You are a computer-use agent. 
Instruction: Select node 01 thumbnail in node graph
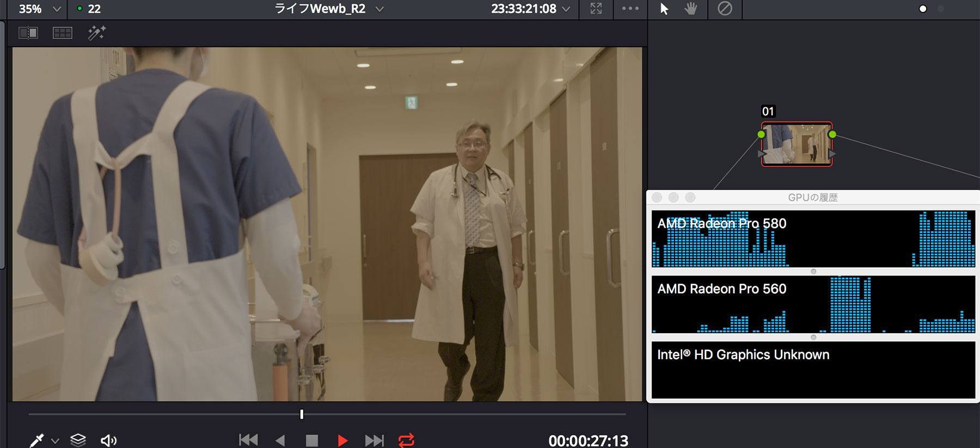[x=797, y=144]
